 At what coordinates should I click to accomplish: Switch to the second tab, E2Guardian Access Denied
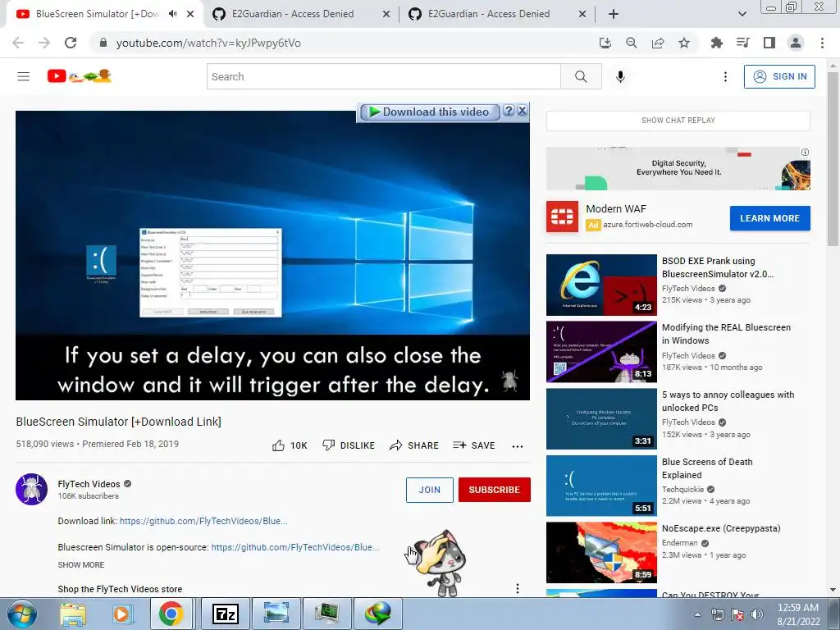293,14
